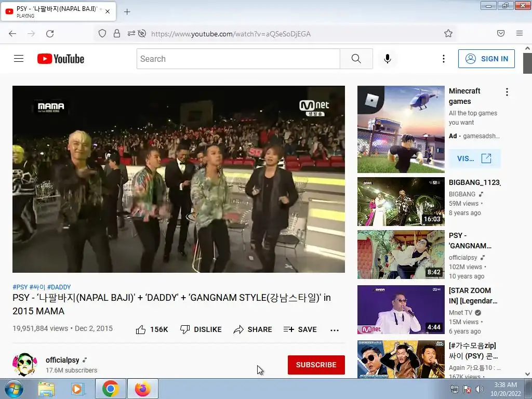
Task: Subscribe to officialpsy channel
Action: coord(316,365)
